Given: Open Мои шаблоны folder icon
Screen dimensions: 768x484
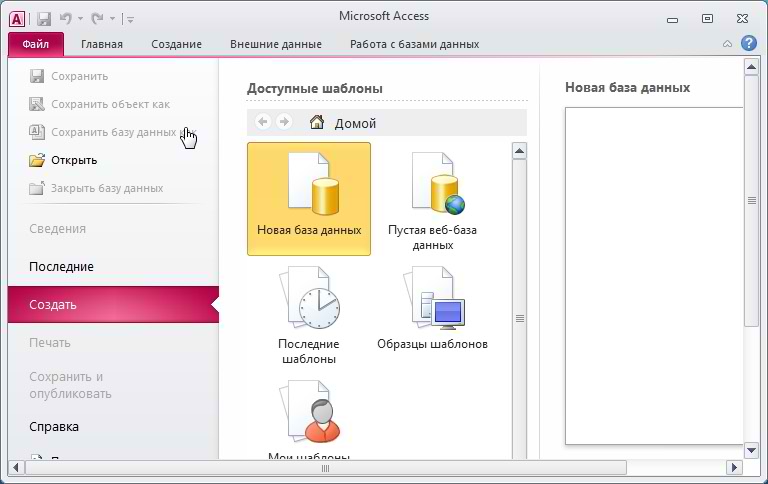Looking at the screenshot, I should [x=310, y=412].
